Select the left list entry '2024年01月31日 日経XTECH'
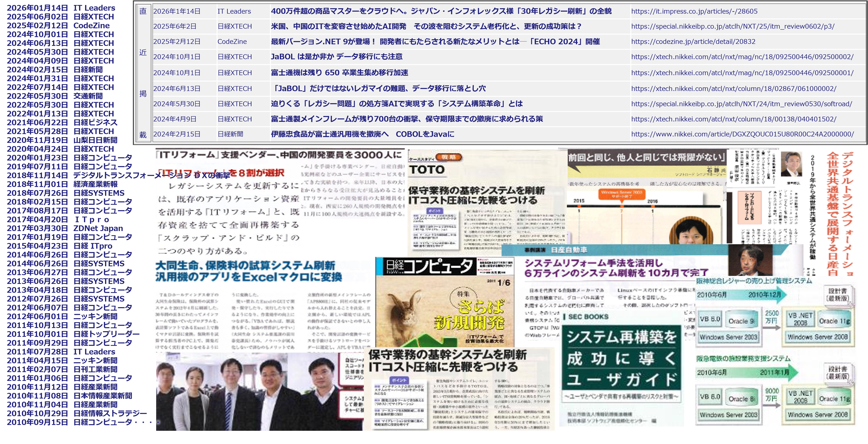 [x=60, y=79]
